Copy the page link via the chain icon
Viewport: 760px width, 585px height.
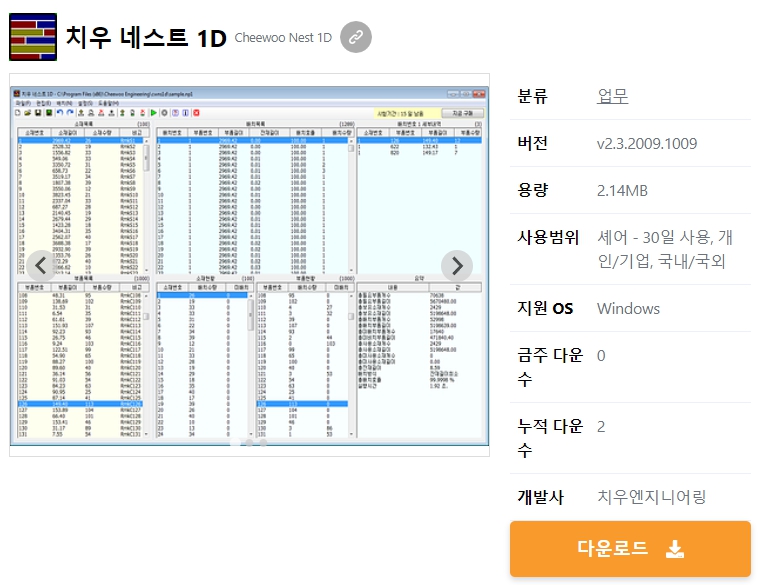356,37
